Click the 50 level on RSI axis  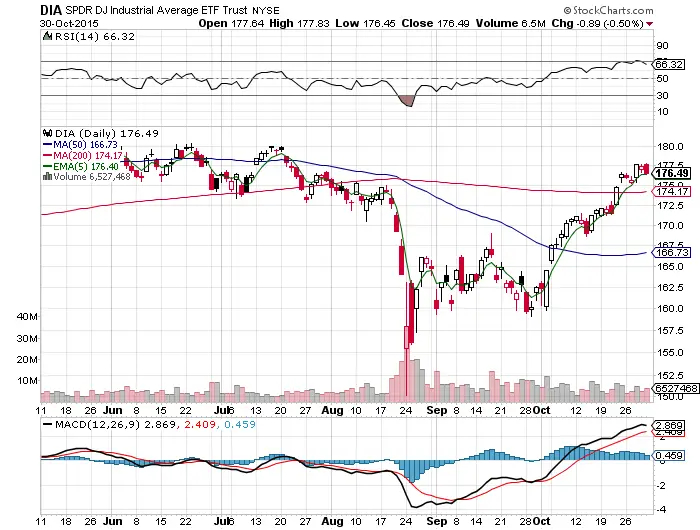coord(662,79)
